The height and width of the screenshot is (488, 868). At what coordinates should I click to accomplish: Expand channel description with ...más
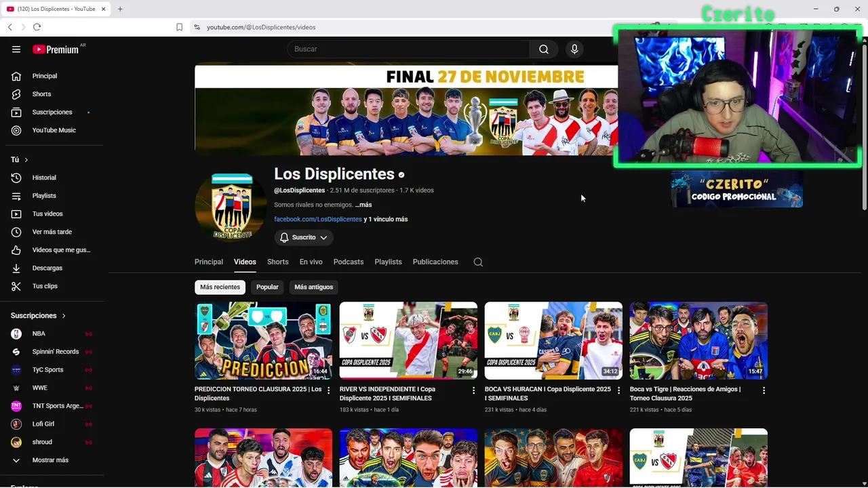click(x=363, y=205)
